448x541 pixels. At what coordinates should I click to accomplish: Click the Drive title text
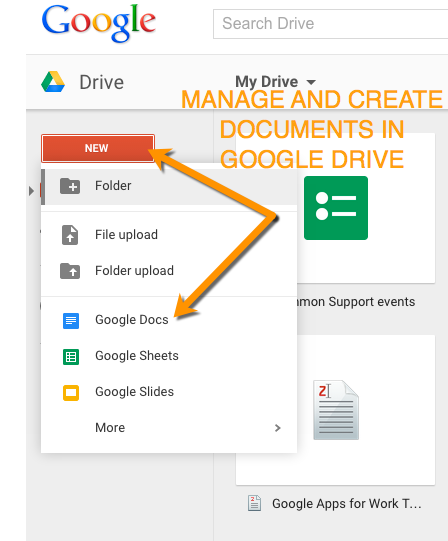[101, 82]
